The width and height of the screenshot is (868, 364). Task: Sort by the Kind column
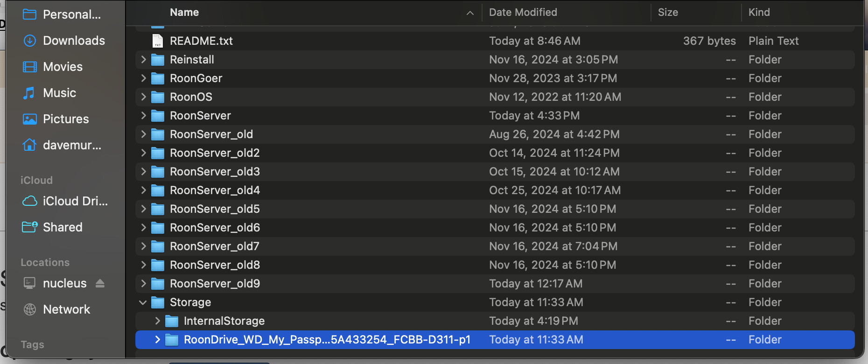point(759,13)
